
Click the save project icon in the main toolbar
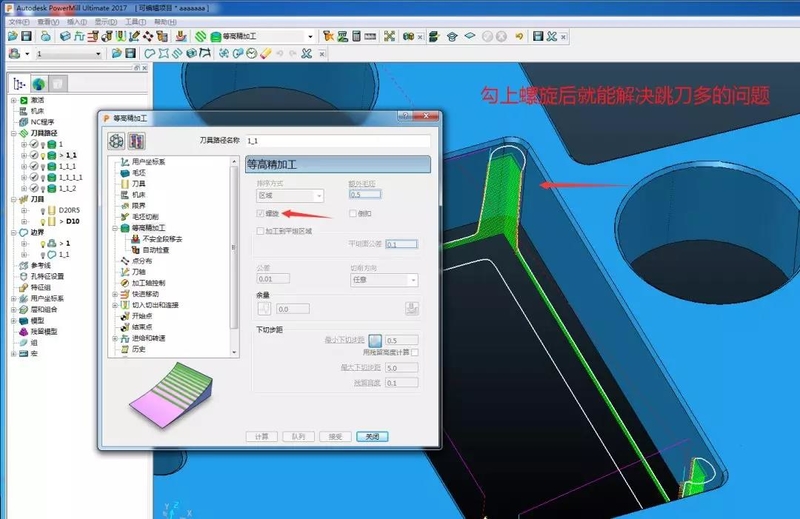point(27,36)
